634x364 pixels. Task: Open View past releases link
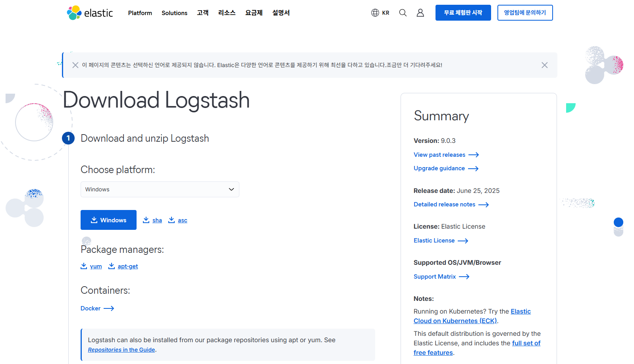[x=439, y=155]
